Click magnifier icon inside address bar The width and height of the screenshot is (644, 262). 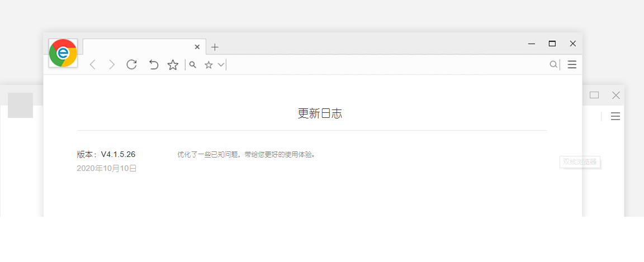192,64
